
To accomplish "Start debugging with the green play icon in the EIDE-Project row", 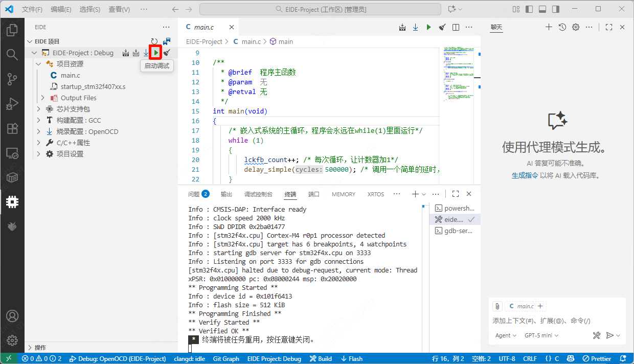I will click(156, 53).
